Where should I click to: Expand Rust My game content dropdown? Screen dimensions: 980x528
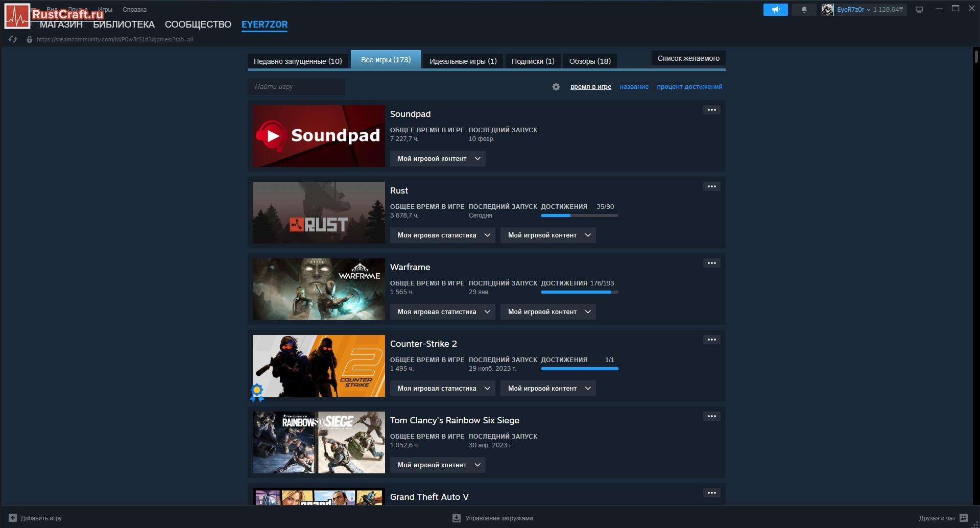[x=548, y=235]
